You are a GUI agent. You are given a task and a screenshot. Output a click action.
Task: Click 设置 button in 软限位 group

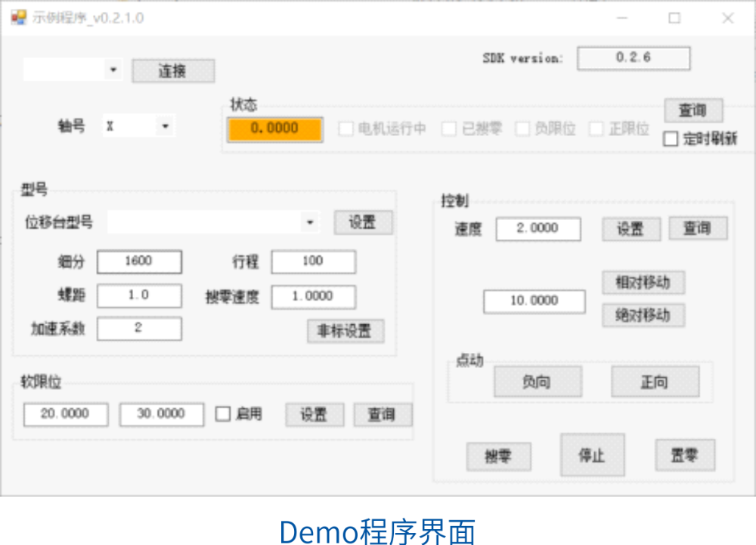pos(314,414)
